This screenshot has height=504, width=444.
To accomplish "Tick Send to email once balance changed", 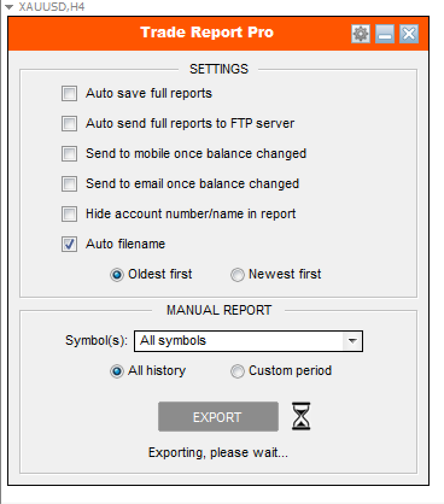I will (70, 184).
